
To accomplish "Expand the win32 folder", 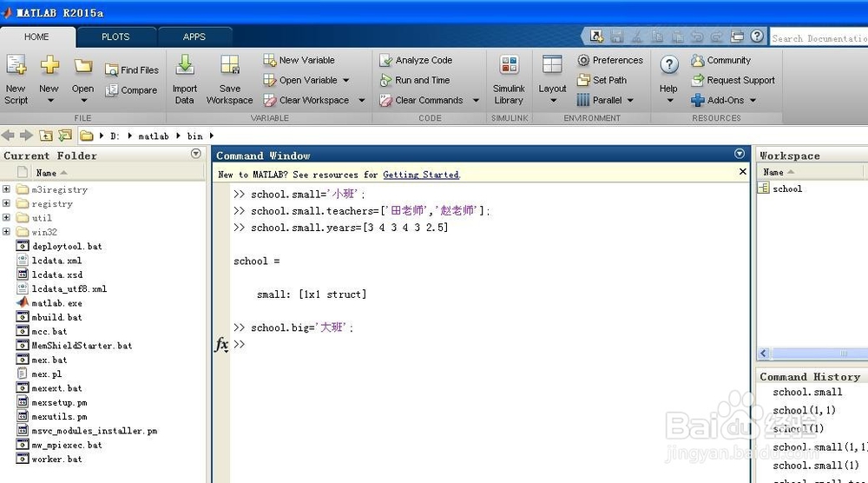I will coord(6,232).
